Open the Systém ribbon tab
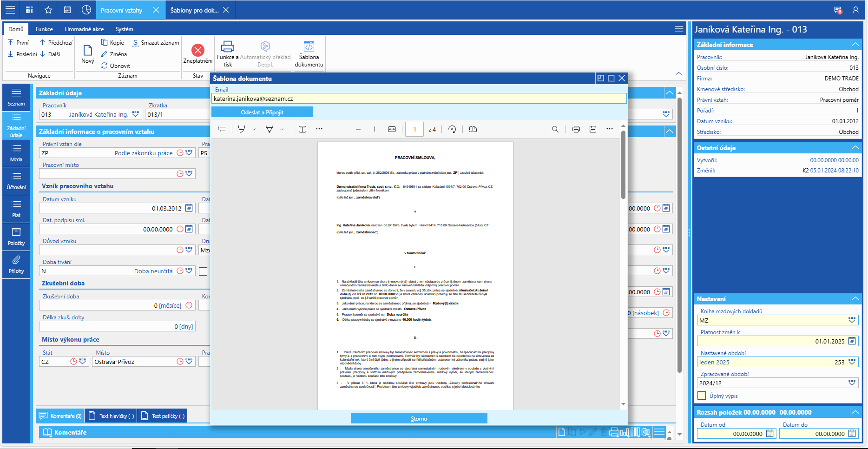This screenshot has height=449, width=868. click(x=124, y=29)
